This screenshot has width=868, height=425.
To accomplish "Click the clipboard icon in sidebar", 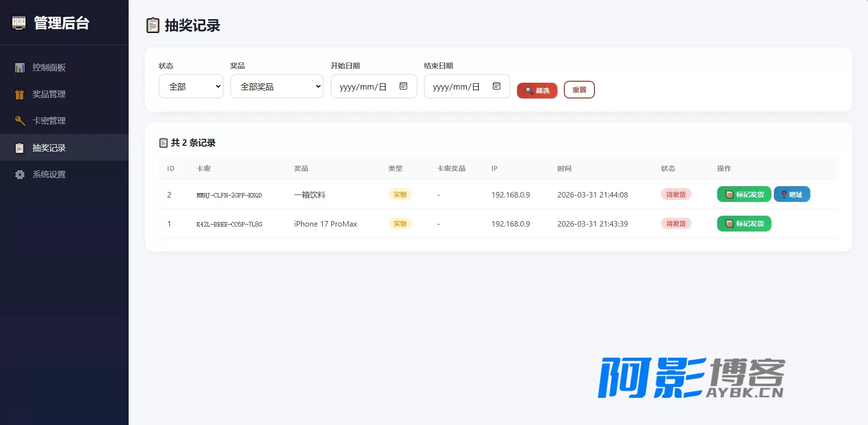I will coord(20,148).
